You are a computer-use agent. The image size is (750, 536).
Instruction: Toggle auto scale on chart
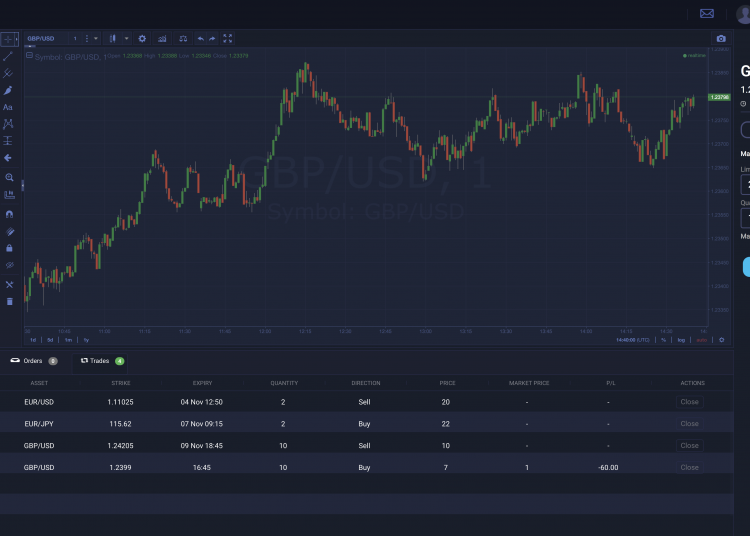click(701, 340)
